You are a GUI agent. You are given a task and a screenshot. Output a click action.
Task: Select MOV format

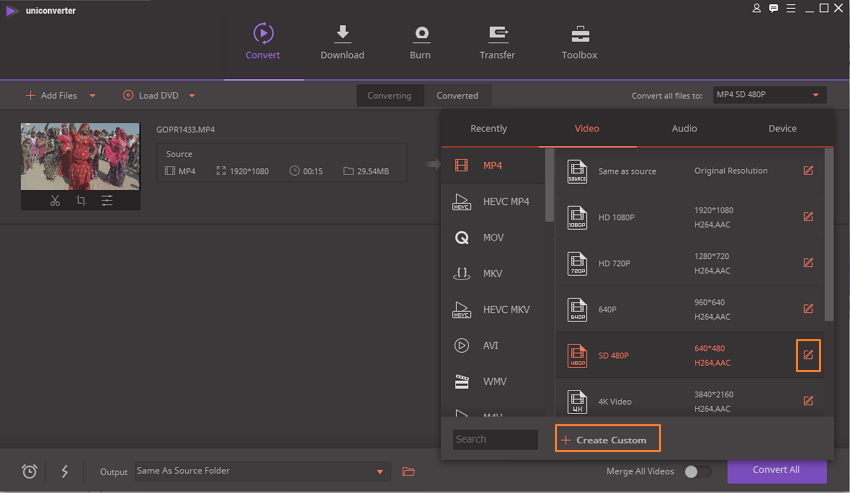pyautogui.click(x=493, y=238)
